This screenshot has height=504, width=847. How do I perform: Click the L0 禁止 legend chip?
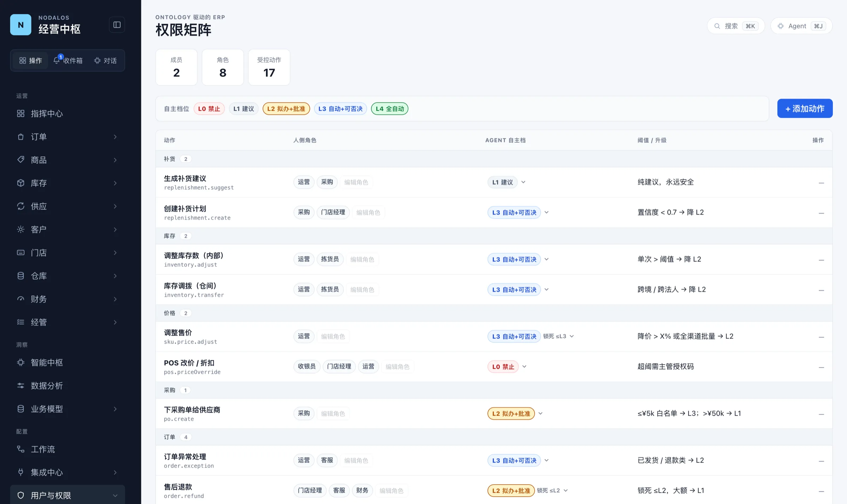pyautogui.click(x=209, y=109)
